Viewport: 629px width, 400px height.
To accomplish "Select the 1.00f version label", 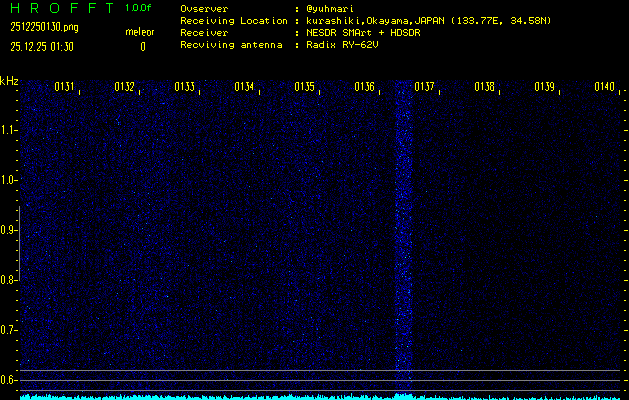I will [136, 8].
